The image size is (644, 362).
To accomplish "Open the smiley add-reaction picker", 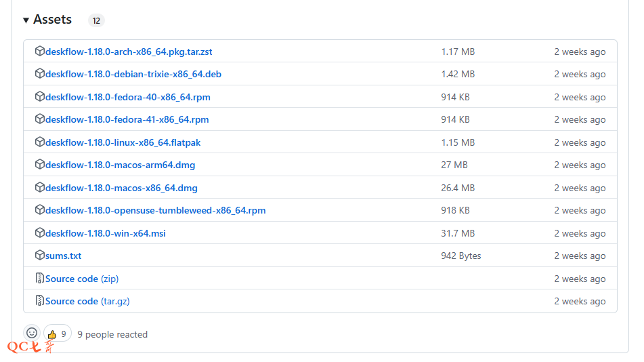I will [x=32, y=334].
